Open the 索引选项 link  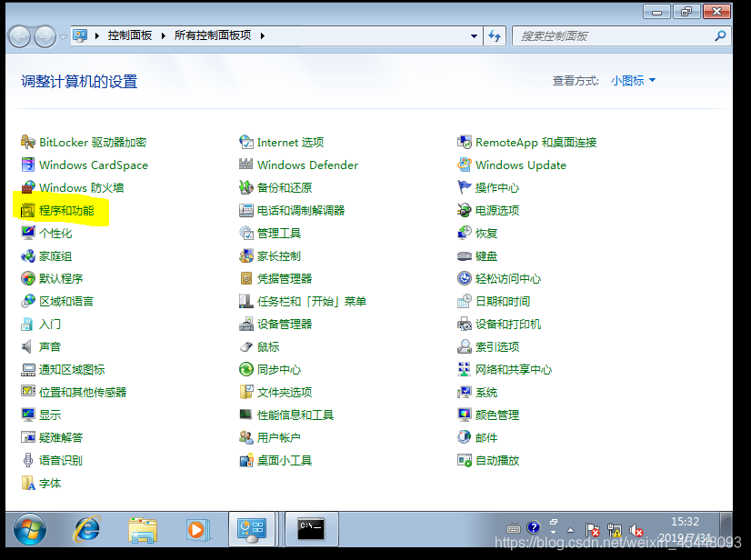coord(497,347)
